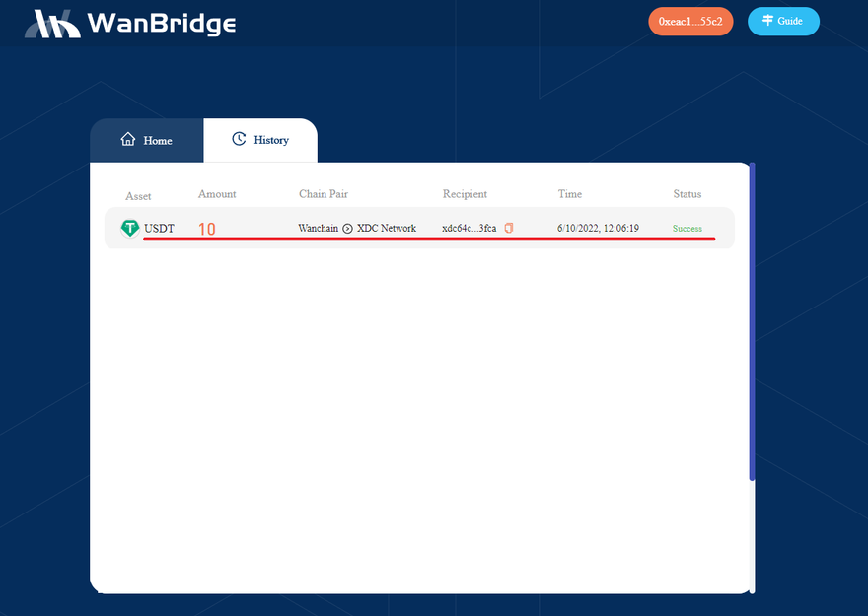Click the USDT Tether token icon
The height and width of the screenshot is (616, 868).
(x=130, y=228)
